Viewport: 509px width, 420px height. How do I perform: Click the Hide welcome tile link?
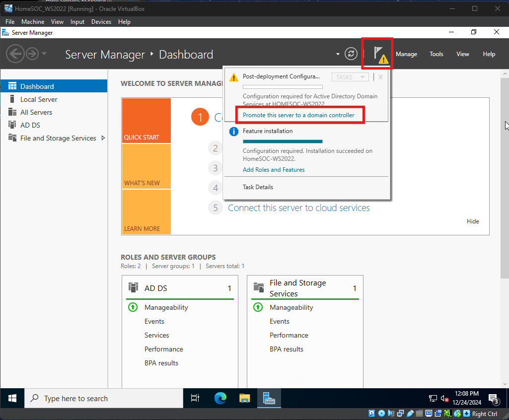click(x=473, y=221)
